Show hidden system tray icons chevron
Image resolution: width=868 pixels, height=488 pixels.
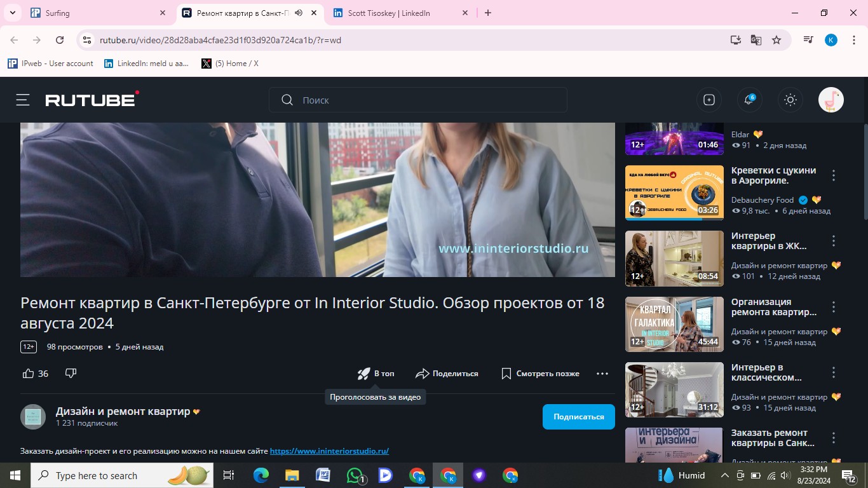(x=724, y=475)
